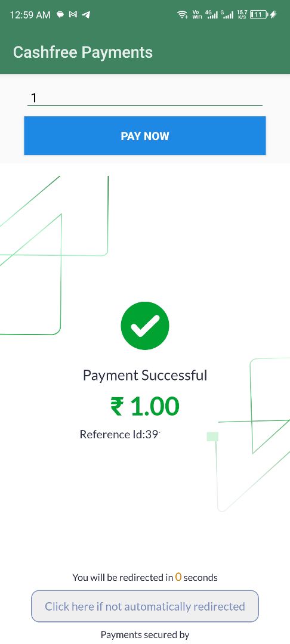Click the Payments secured by label
Image resolution: width=290 pixels, height=644 pixels.
[x=145, y=634]
